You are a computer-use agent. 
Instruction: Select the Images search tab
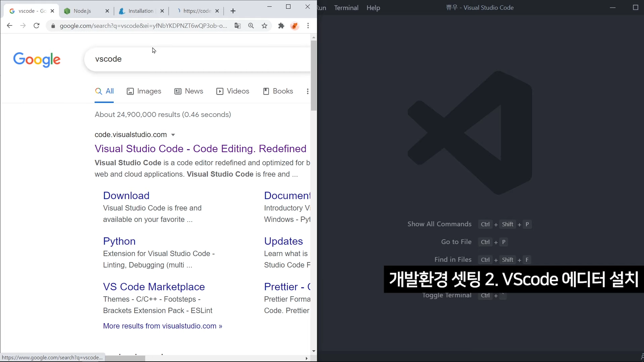(x=144, y=91)
